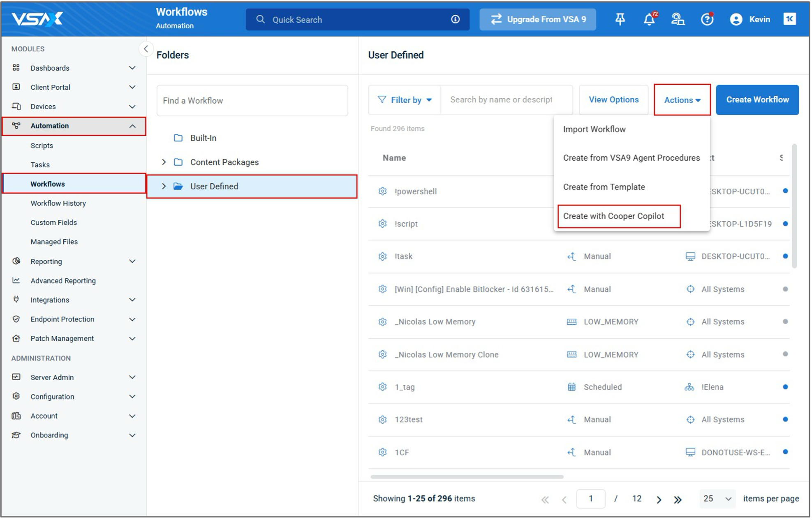812x520 pixels.
Task: Click Manual trigger icon in !task row
Action: (571, 257)
